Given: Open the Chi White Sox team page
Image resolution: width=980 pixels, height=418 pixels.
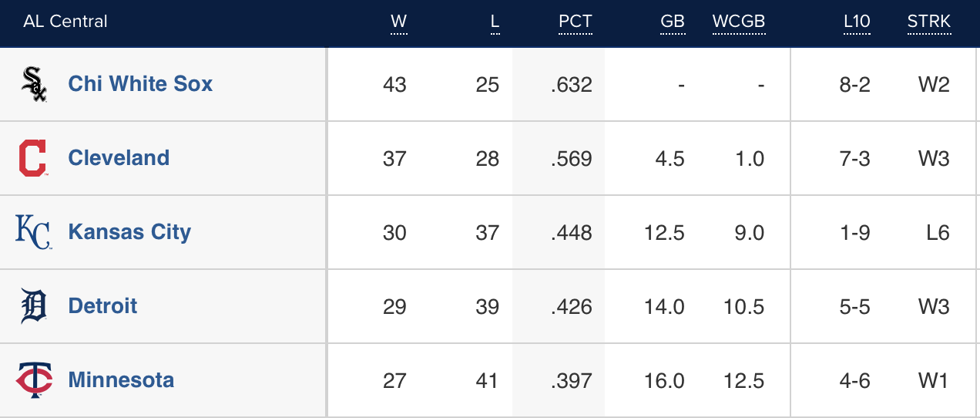Looking at the screenshot, I should click(x=140, y=84).
